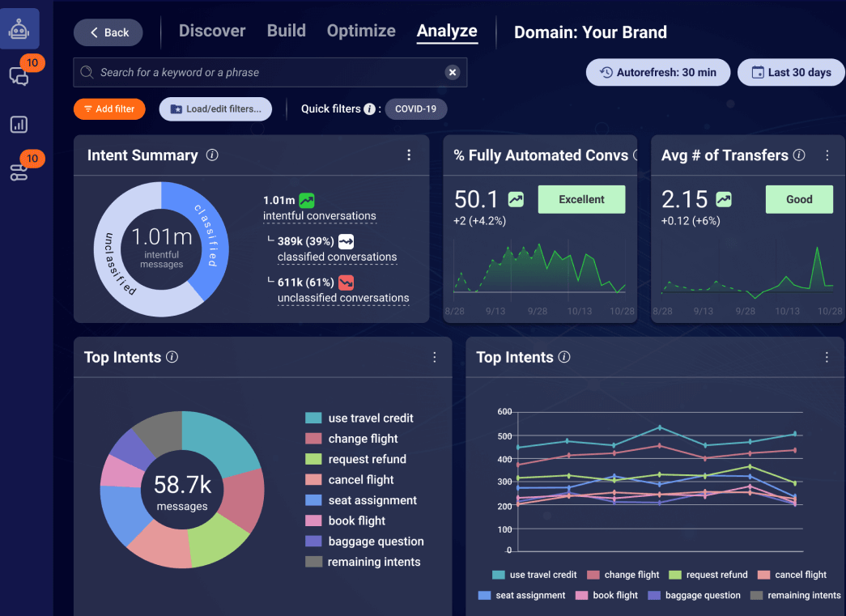Image resolution: width=846 pixels, height=616 pixels.
Task: Click the info icon next to Quick filters
Action: click(x=370, y=108)
